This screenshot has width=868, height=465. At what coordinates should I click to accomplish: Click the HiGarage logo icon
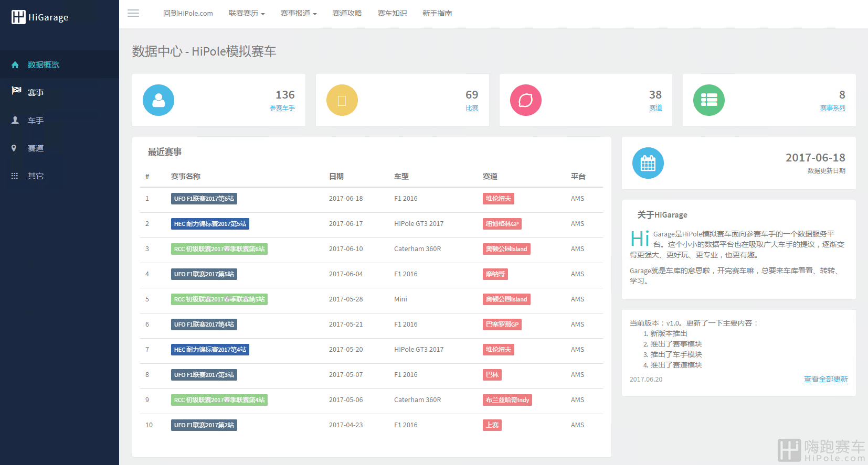[x=18, y=17]
